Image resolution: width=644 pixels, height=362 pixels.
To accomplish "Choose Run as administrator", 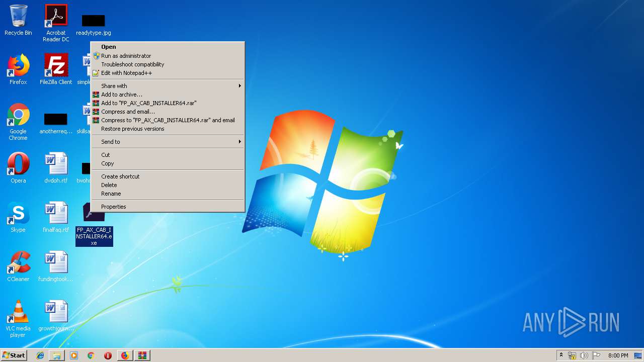I will click(x=168, y=56).
